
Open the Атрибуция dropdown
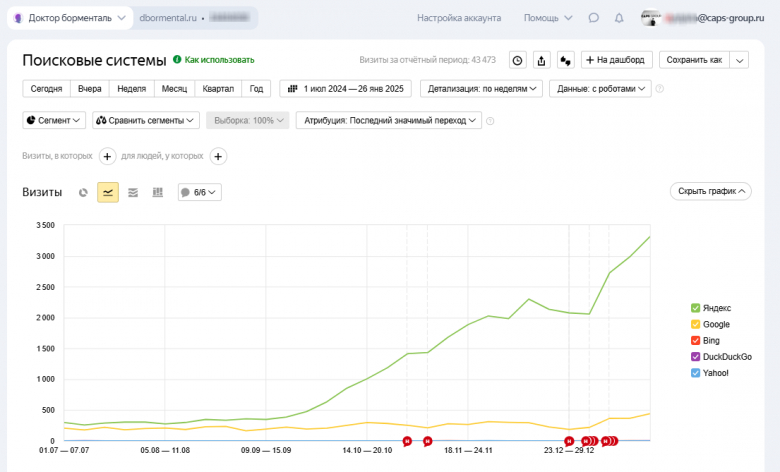pyautogui.click(x=388, y=121)
